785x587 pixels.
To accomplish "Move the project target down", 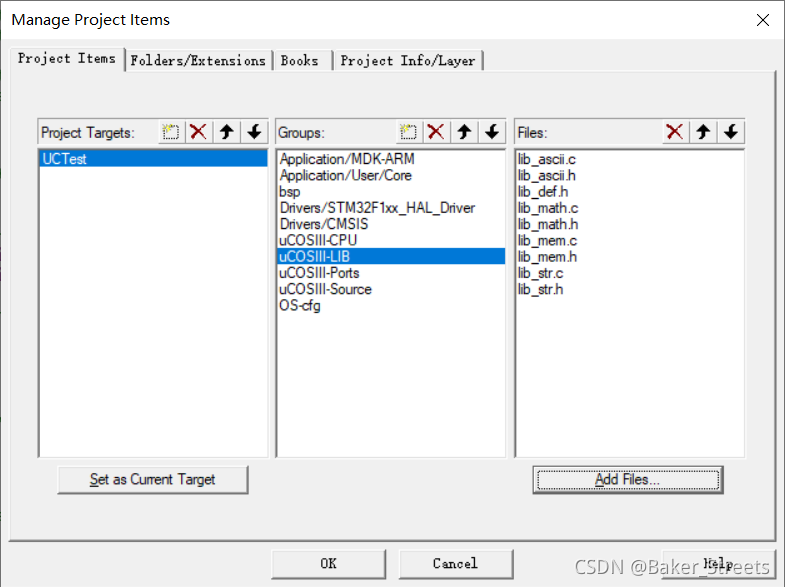I will (x=254, y=132).
